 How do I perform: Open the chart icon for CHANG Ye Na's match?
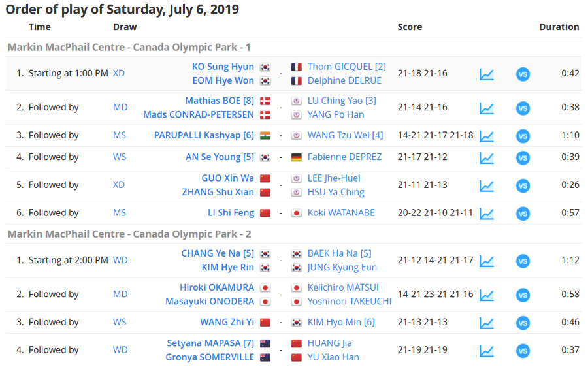pos(486,261)
